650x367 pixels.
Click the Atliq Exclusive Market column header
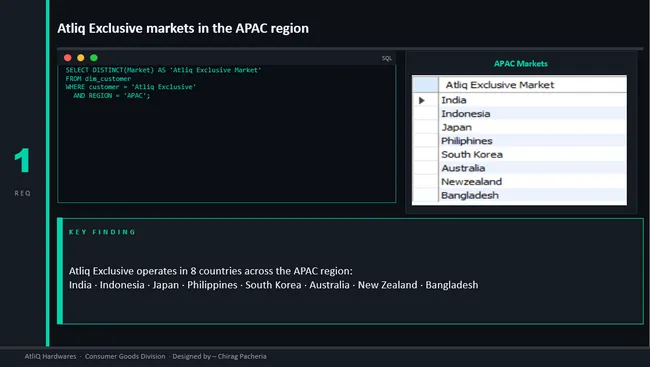pyautogui.click(x=532, y=85)
